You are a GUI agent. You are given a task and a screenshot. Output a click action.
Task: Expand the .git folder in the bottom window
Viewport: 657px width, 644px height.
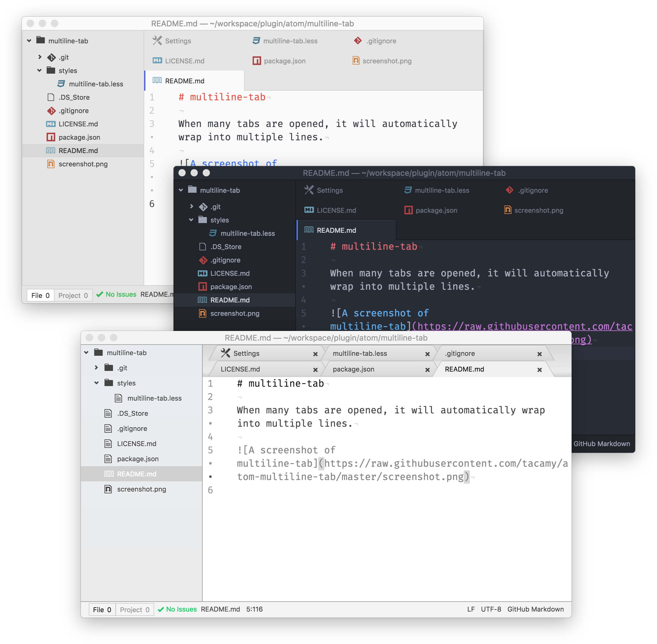(x=96, y=368)
